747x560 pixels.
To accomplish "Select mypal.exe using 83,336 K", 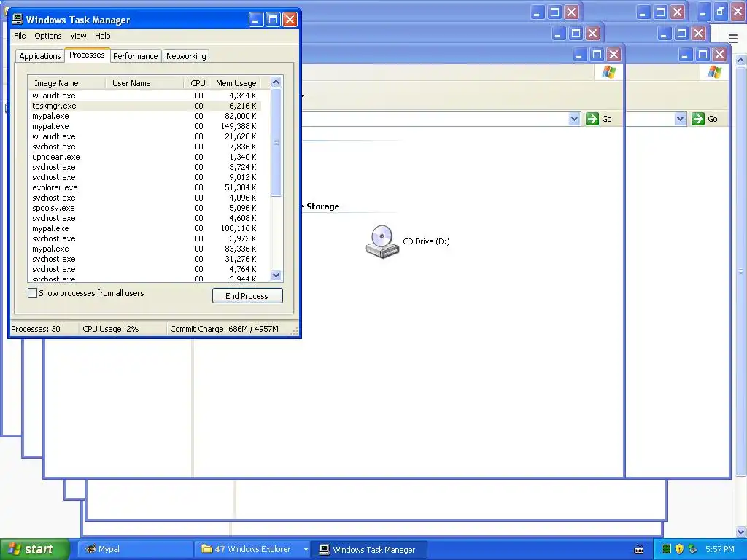I will coord(145,249).
